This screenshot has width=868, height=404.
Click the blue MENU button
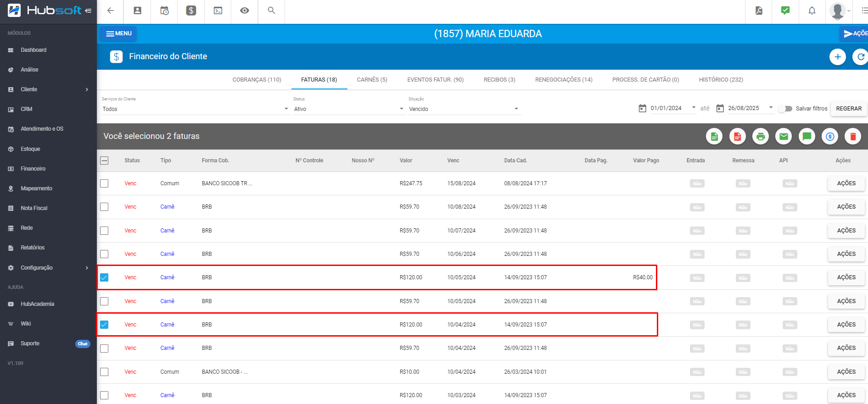[x=118, y=33]
